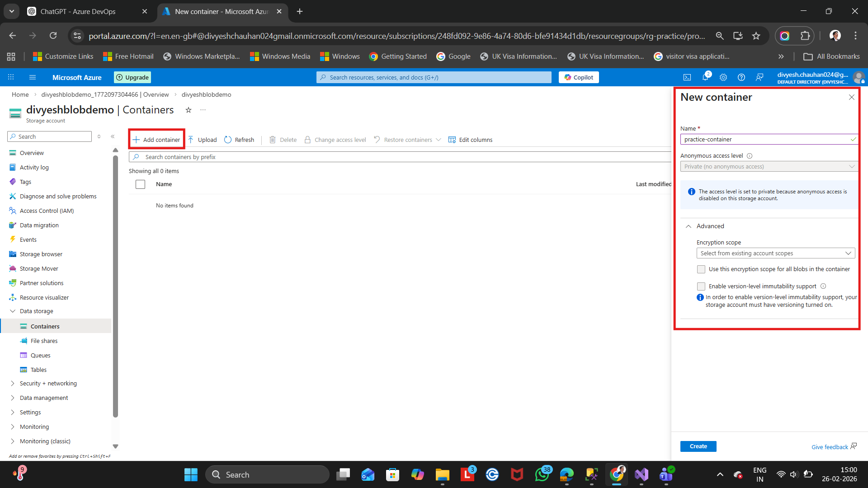Open the notifications bell icon
Viewport: 868px width, 488px height.
pos(705,77)
